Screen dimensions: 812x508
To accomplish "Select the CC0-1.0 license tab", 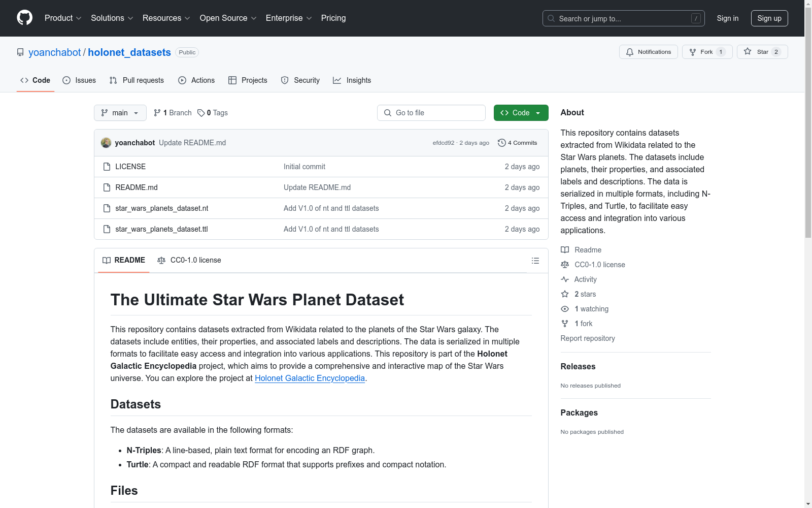I will tap(189, 260).
